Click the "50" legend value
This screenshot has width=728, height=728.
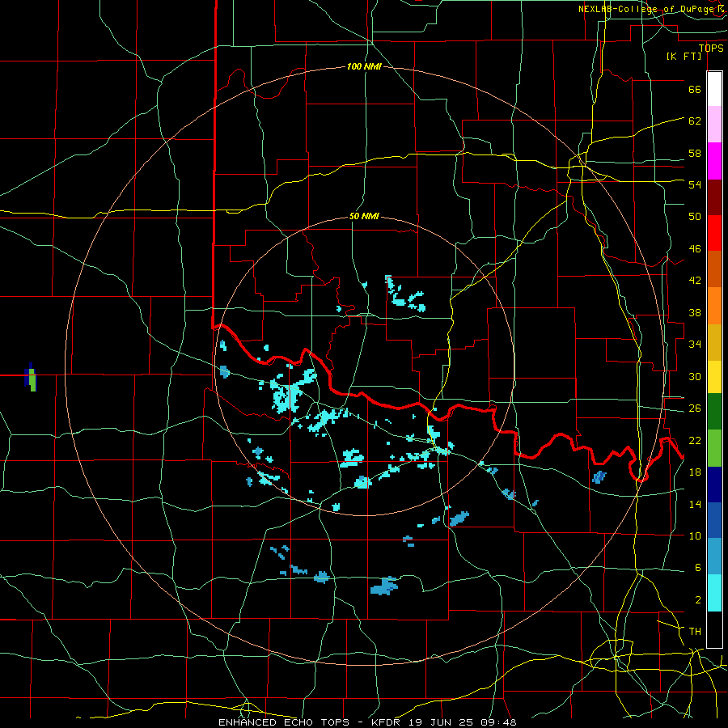pos(695,216)
